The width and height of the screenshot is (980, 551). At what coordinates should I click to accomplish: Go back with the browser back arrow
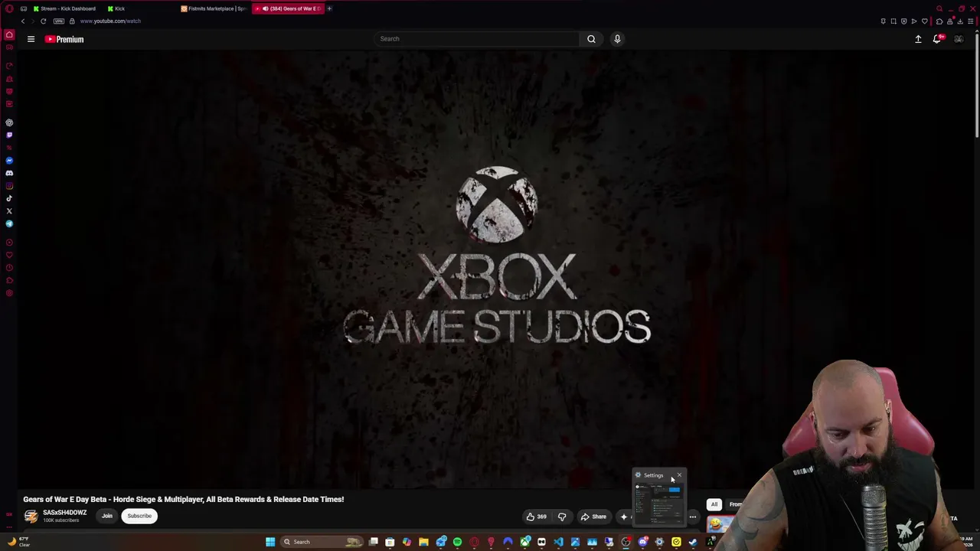coord(23,21)
